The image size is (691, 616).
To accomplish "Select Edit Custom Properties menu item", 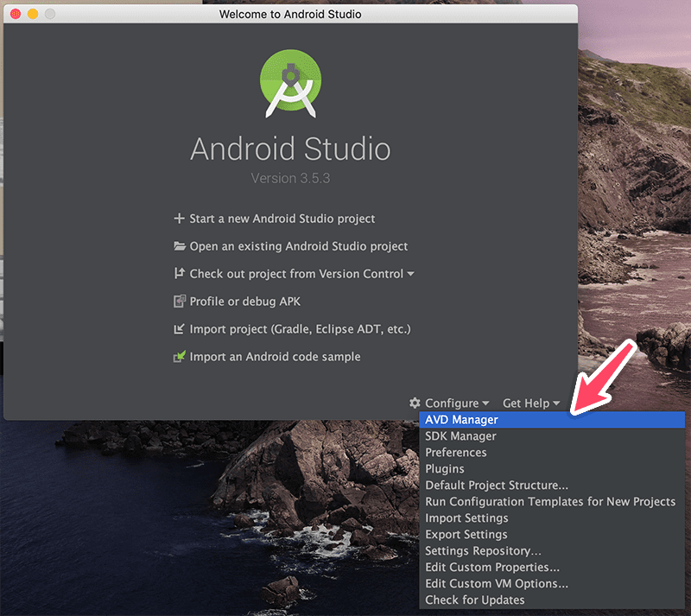I will pyautogui.click(x=552, y=567).
